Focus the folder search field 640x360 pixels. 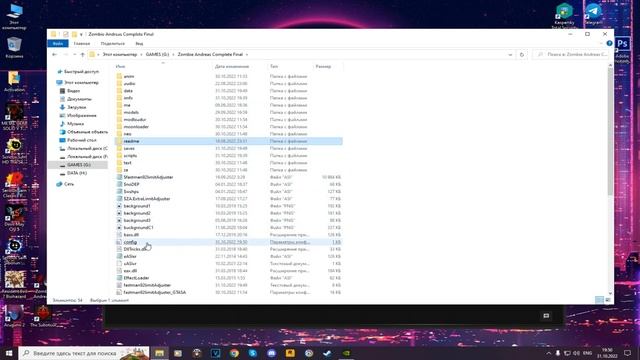pos(572,54)
